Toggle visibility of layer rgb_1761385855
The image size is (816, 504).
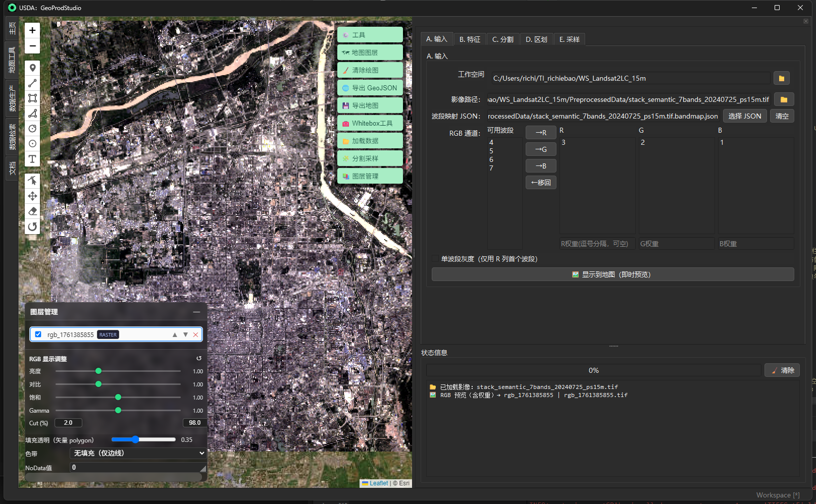pos(38,334)
